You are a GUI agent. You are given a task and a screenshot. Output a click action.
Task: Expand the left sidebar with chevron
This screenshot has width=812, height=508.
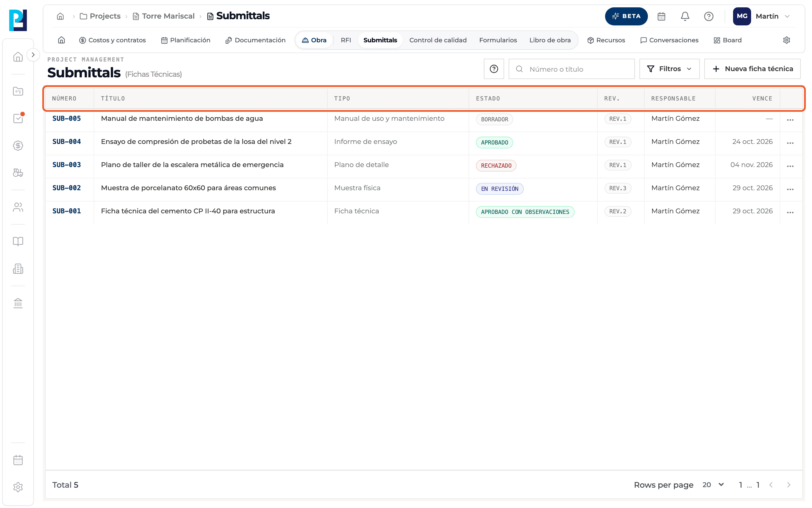[x=33, y=55]
